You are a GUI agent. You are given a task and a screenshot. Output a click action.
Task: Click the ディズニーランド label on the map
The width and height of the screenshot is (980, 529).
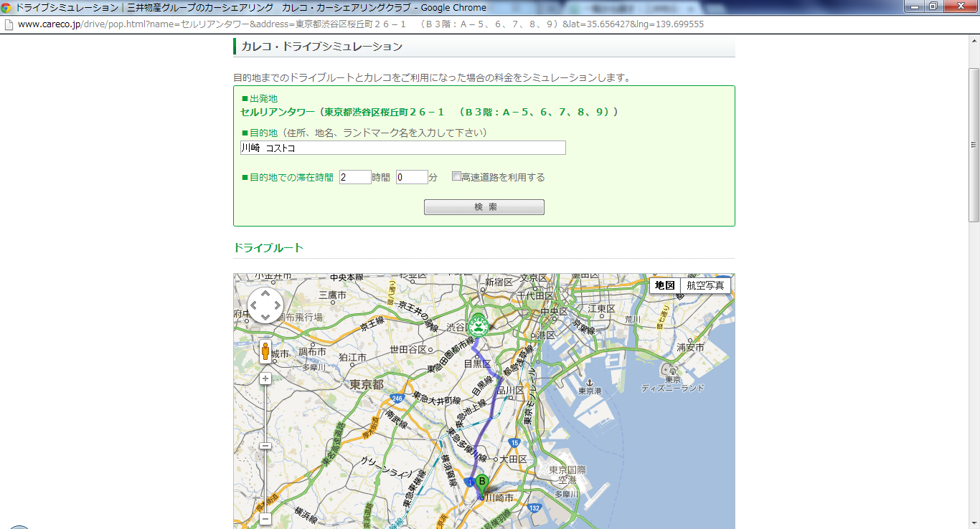pyautogui.click(x=673, y=388)
